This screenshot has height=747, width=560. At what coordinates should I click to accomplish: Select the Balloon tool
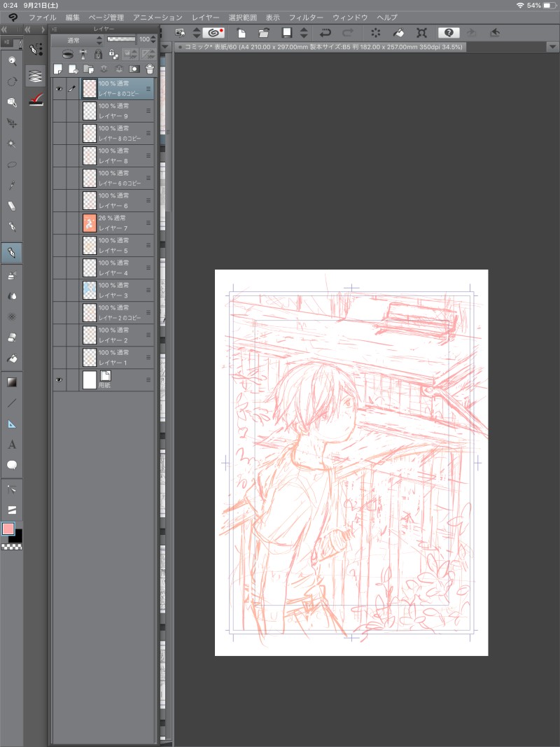coord(12,465)
